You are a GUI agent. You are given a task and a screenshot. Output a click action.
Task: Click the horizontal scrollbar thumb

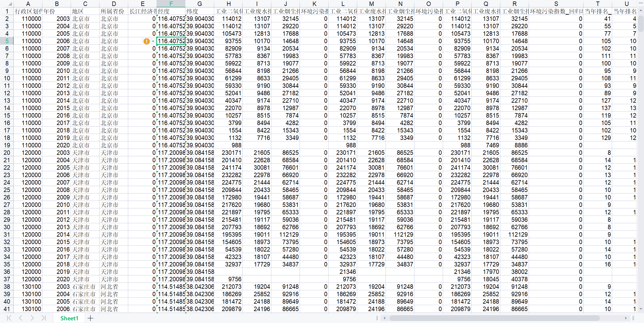coord(494,318)
